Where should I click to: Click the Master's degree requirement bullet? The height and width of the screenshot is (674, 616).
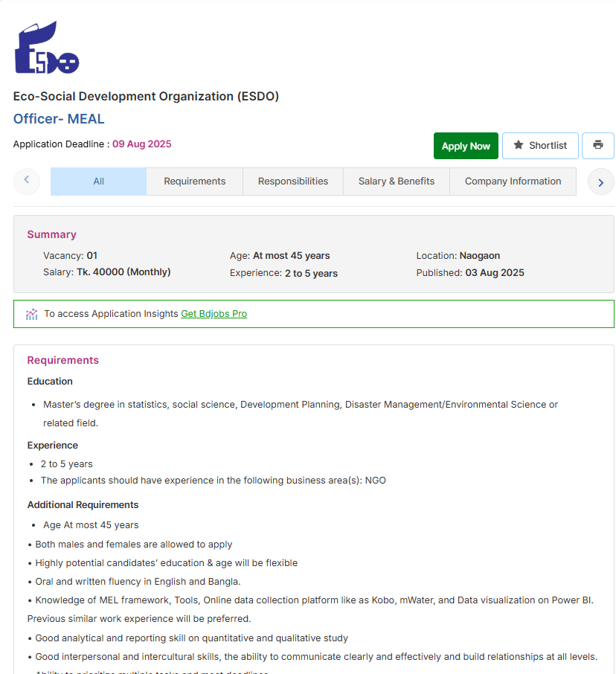(300, 414)
